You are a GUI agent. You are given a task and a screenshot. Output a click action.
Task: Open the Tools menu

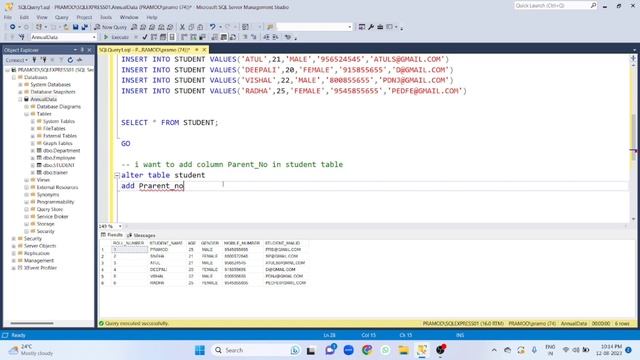tap(106, 17)
